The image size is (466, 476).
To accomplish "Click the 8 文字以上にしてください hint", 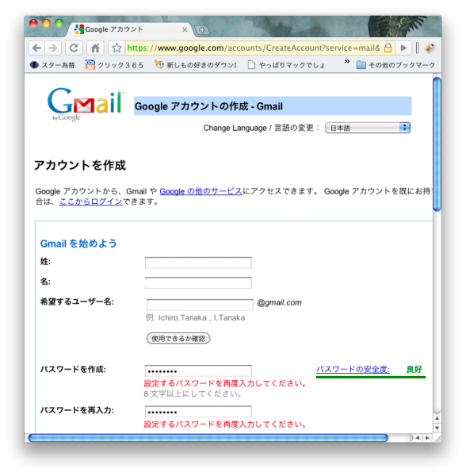I will [193, 394].
